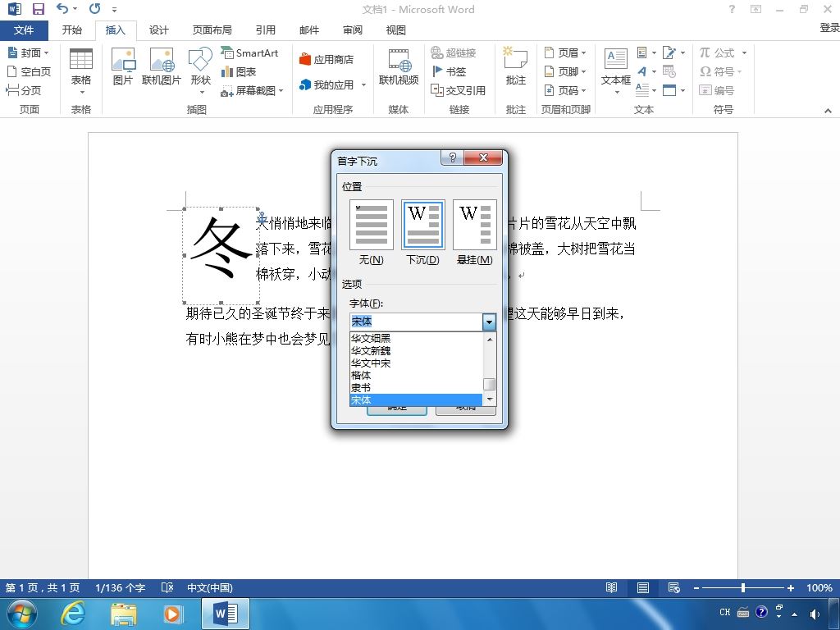Switch to web layout view in status bar
Image resolution: width=840 pixels, height=630 pixels.
tap(674, 587)
